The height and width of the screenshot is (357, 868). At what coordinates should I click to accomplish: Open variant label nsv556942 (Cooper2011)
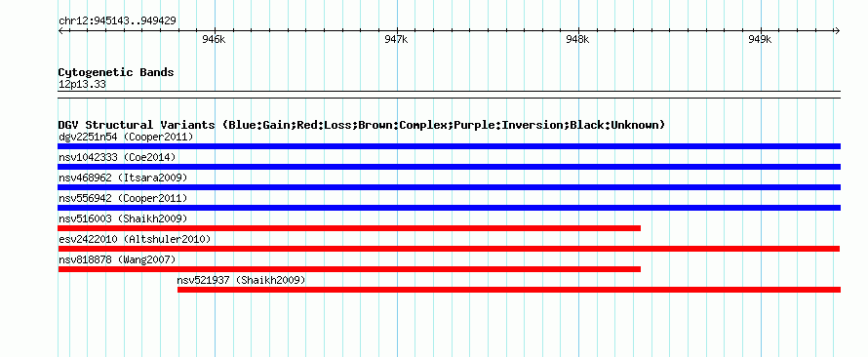pyautogui.click(x=123, y=198)
